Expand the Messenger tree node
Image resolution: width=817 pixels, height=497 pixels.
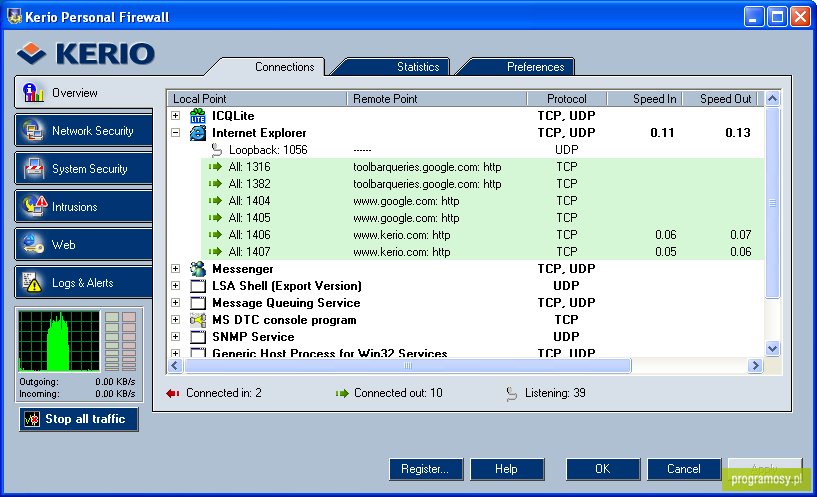click(176, 269)
